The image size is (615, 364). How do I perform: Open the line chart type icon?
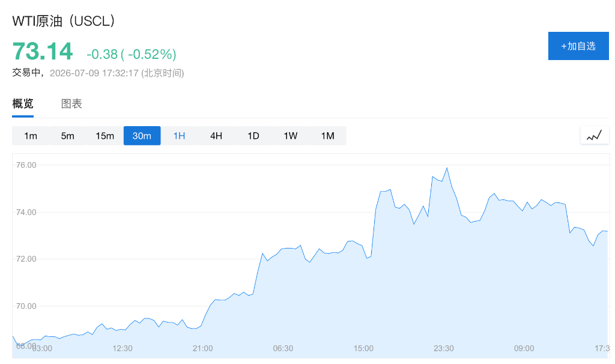[x=594, y=136]
